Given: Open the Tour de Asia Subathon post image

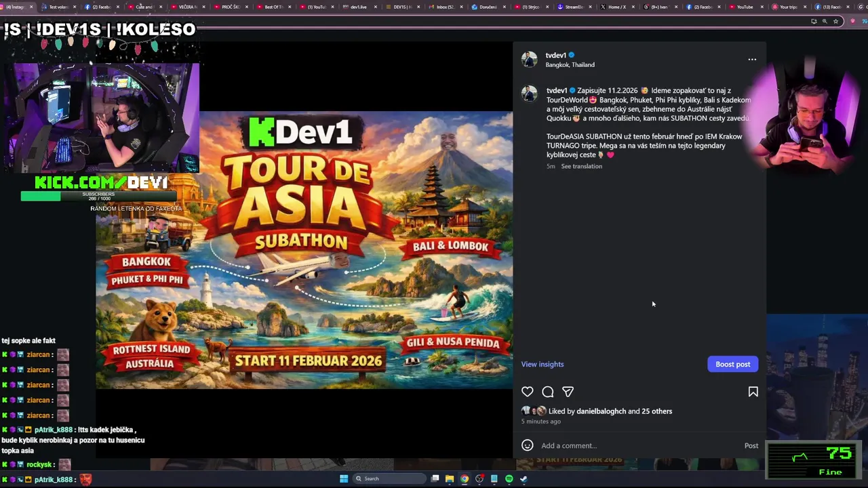Looking at the screenshot, I should point(304,250).
